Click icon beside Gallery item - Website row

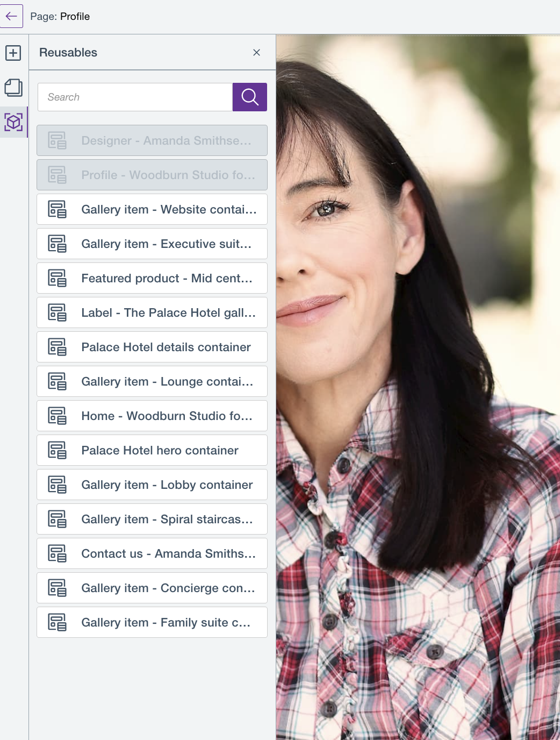(58, 209)
